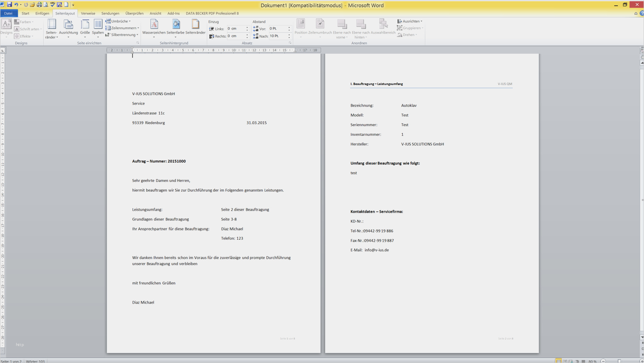Switch to Print Layout view button
This screenshot has width=644, height=363.
pyautogui.click(x=558, y=361)
